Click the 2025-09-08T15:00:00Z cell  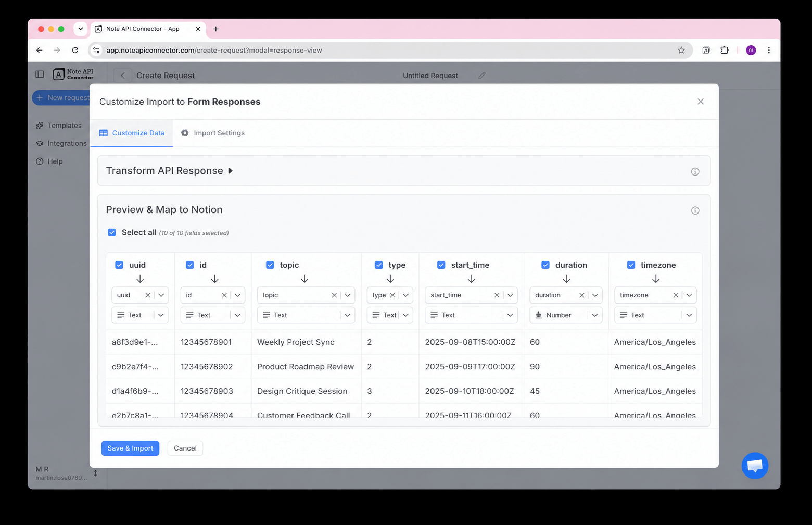(x=471, y=342)
